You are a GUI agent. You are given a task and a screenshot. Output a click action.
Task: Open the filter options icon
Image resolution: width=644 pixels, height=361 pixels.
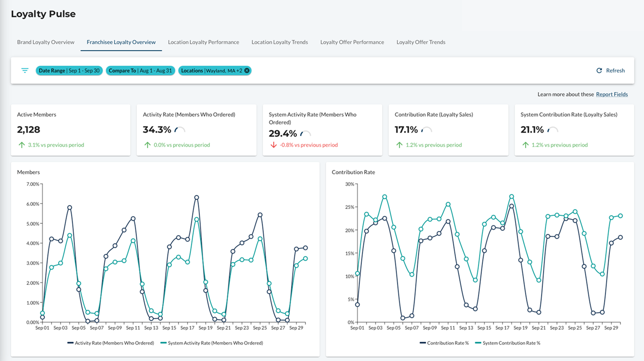point(25,70)
